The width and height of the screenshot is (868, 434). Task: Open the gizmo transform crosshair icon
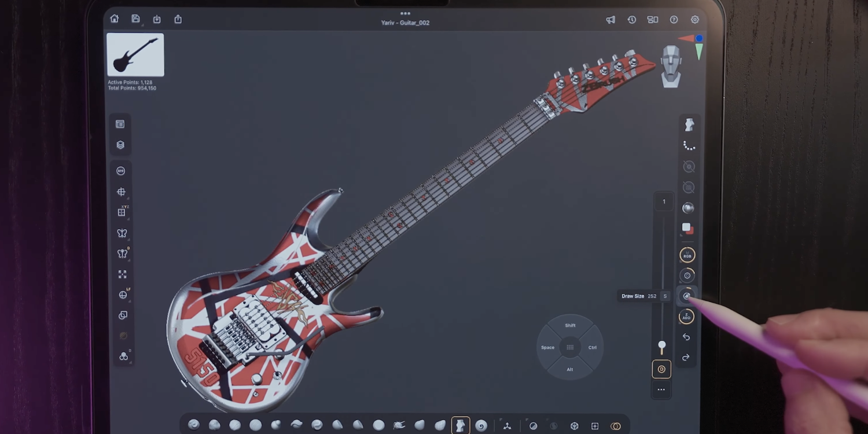coord(121,192)
